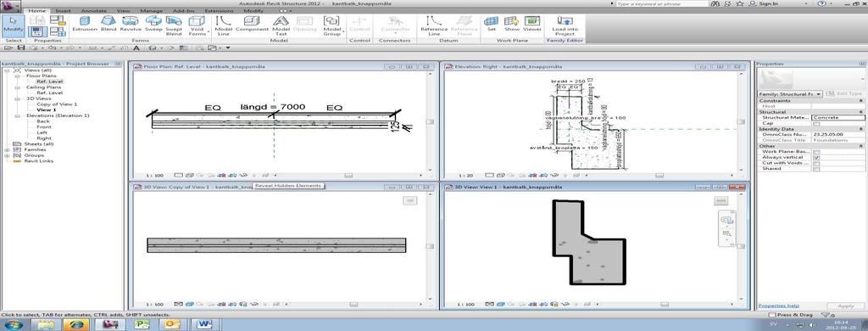Open the Family type selector dropdown
Screen dimensions: 868x331
pos(790,94)
